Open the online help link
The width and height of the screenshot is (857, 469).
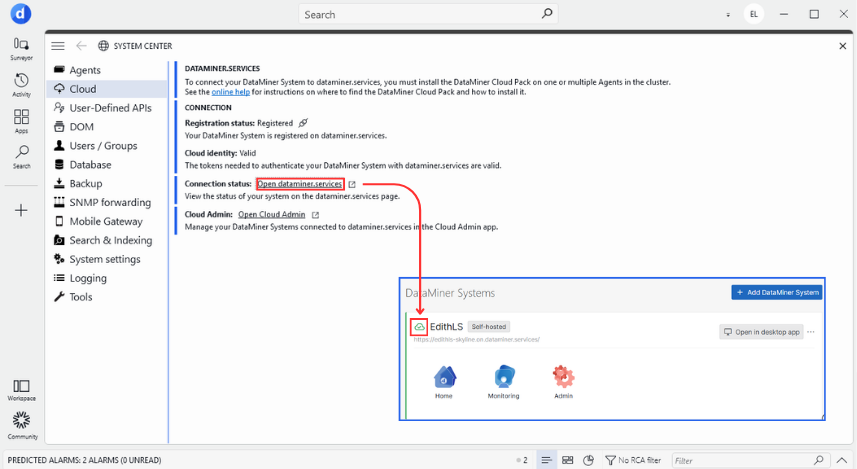[231, 92]
